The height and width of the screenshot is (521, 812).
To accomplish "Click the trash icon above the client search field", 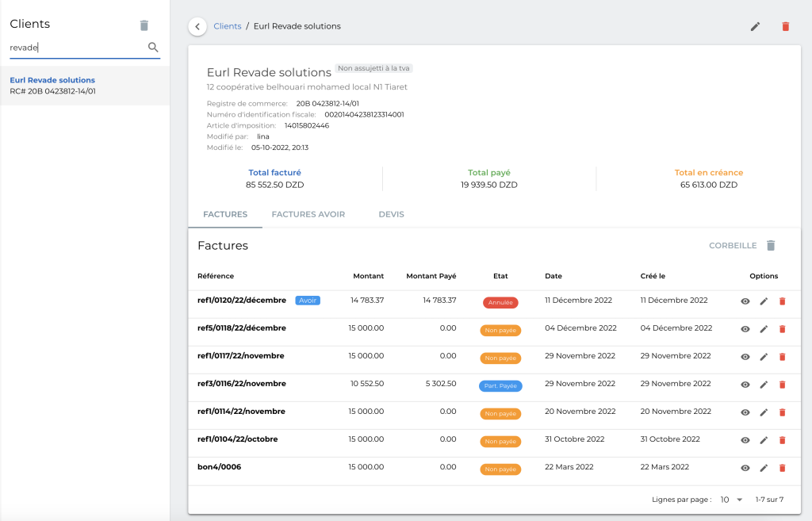I will point(144,25).
